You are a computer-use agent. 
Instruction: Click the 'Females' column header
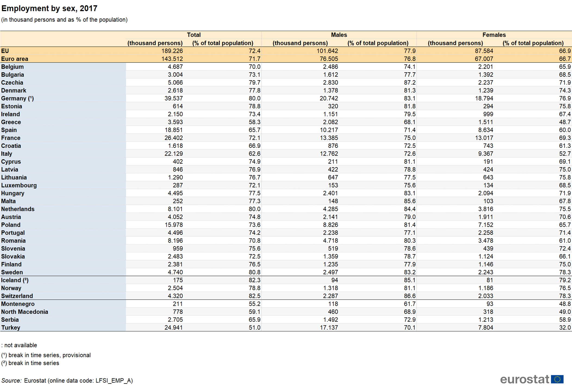tap(494, 35)
